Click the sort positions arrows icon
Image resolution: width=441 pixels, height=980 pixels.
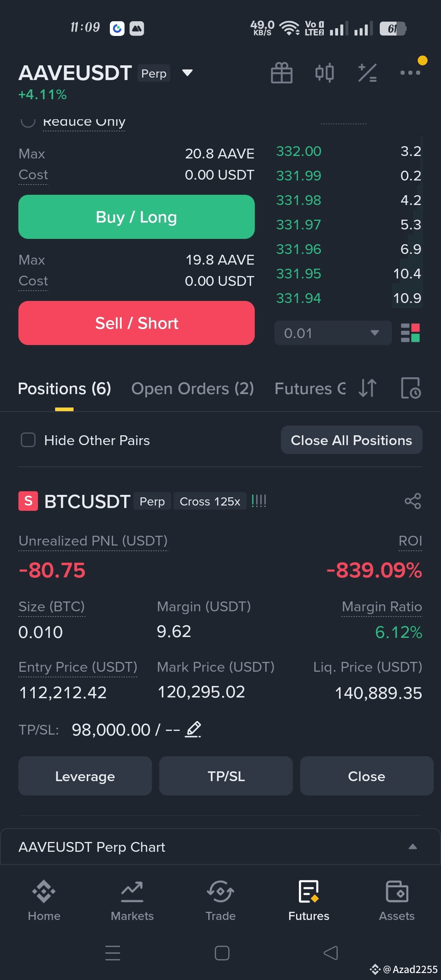coord(367,388)
